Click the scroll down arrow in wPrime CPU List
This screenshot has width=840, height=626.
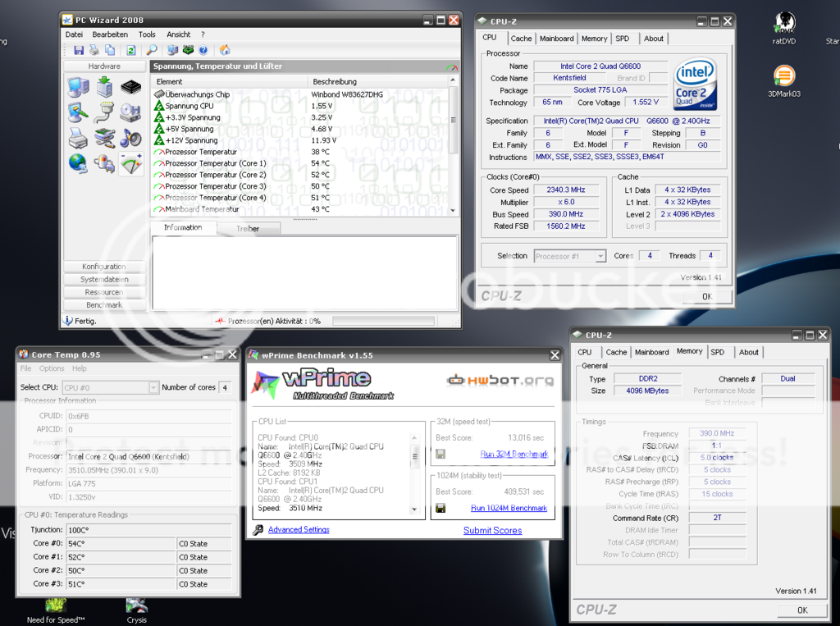tap(414, 509)
